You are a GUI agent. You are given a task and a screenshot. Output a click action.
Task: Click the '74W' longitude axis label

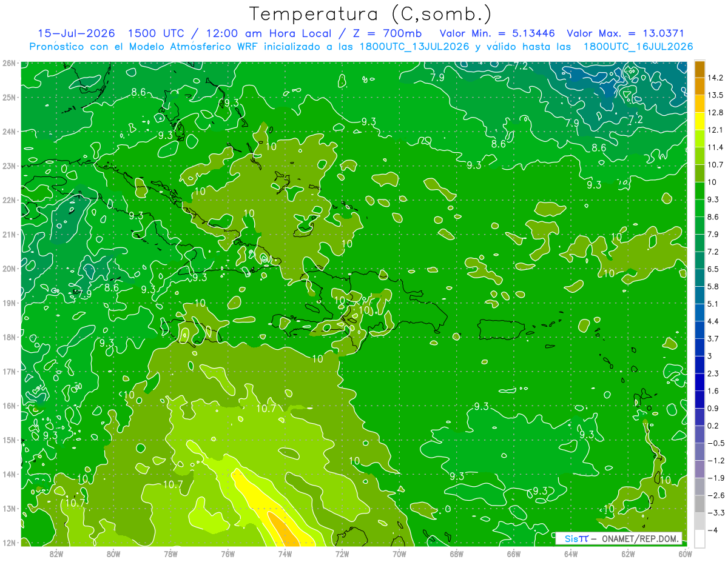coord(285,554)
